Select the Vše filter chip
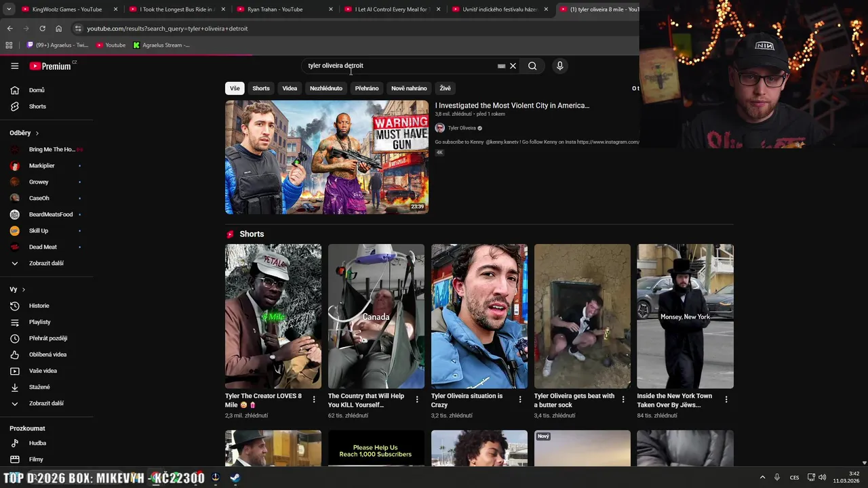 coord(235,88)
